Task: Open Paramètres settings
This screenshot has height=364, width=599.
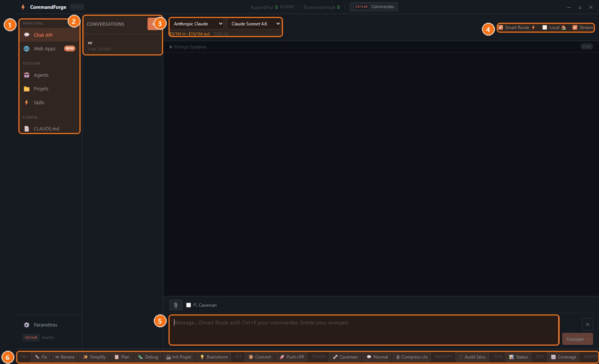Action: pyautogui.click(x=49, y=325)
